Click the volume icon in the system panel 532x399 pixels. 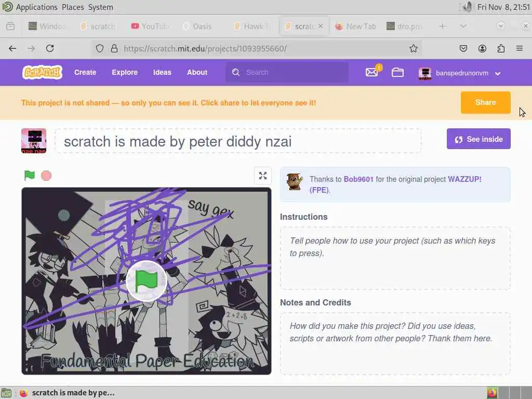[x=467, y=7]
